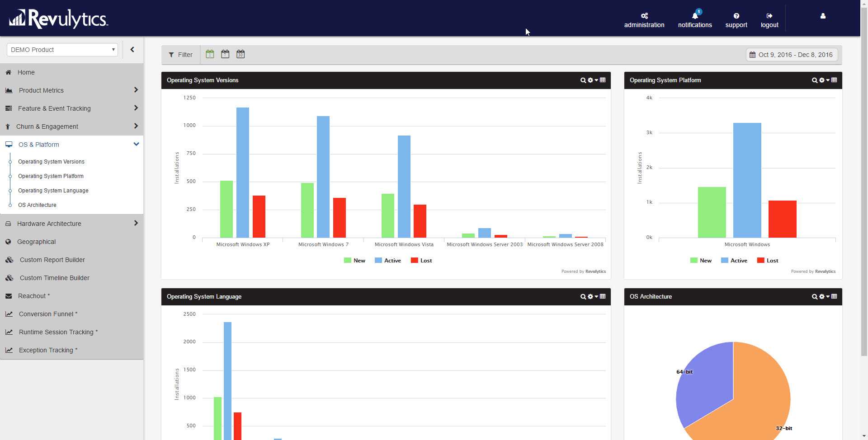Viewport: 868px width, 440px height.
Task: Zoom the Operating System Versions chart
Action: (x=583, y=80)
